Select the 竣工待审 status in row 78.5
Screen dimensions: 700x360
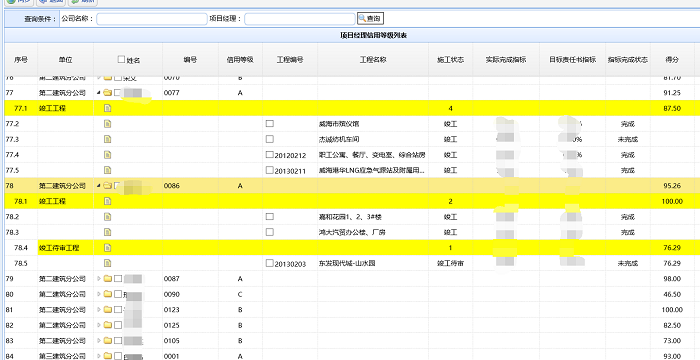coord(450,264)
